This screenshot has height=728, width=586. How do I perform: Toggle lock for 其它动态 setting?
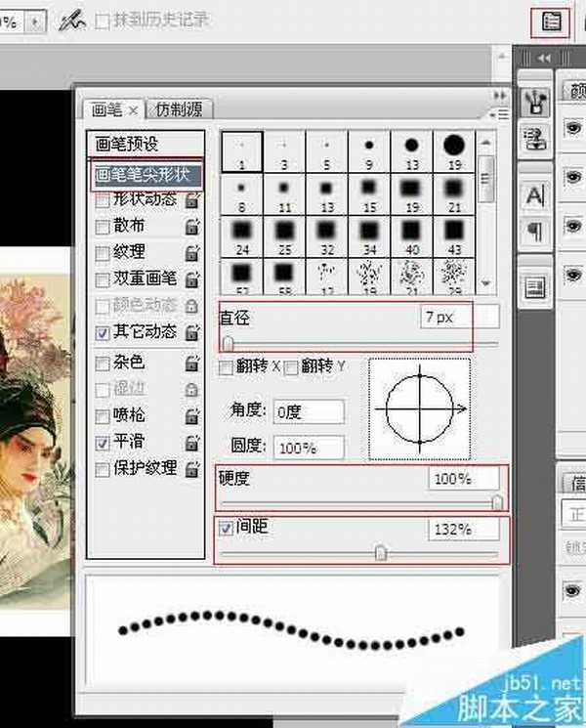click(x=192, y=332)
